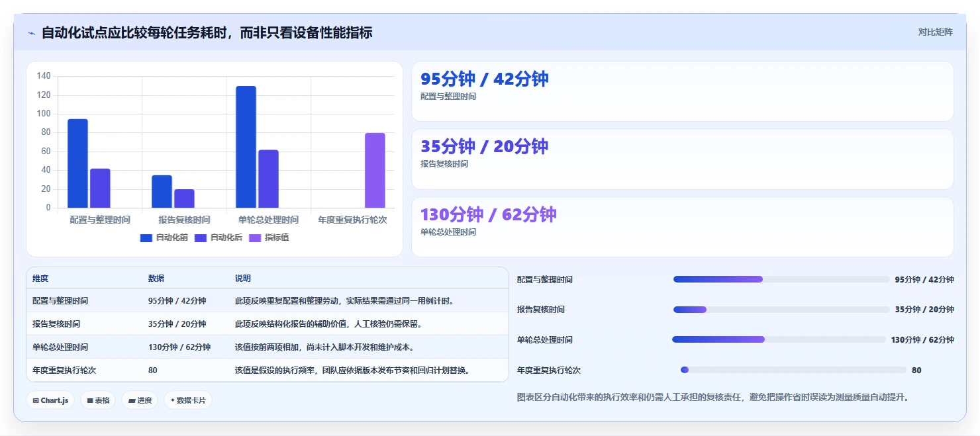The height and width of the screenshot is (436, 980).
Task: Click the 数据卡片 tag chip
Action: point(188,400)
